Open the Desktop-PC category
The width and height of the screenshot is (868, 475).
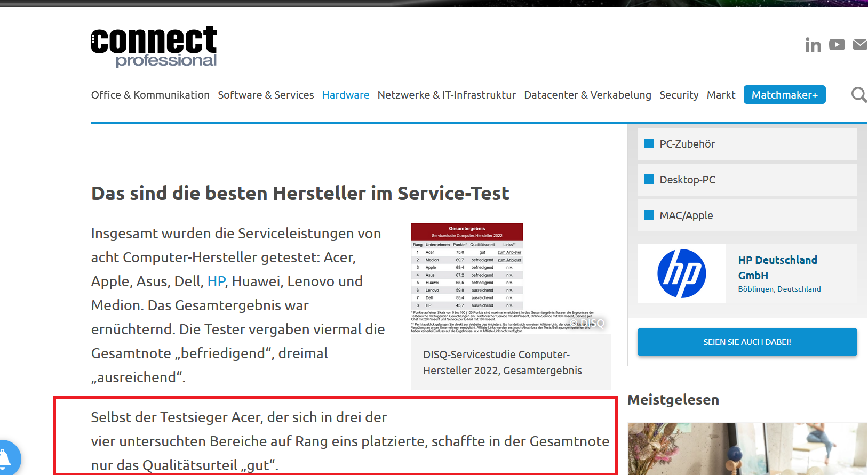[747, 180]
